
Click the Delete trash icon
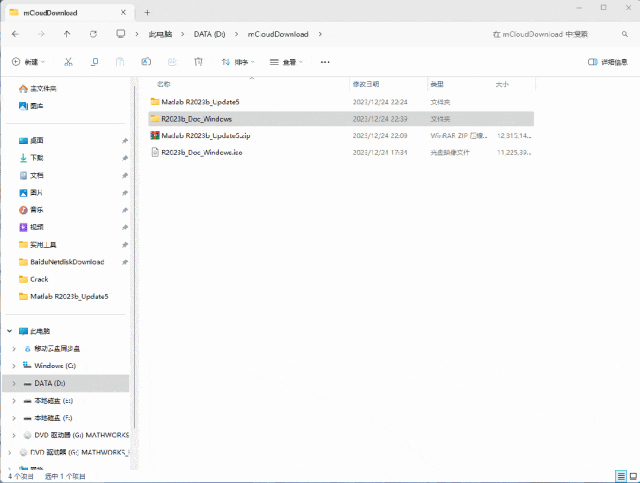click(x=198, y=62)
